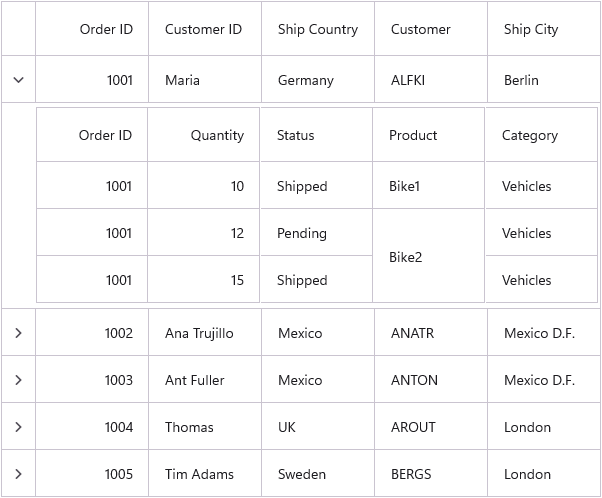Collapse the expanded order 1001 row
The image size is (602, 498).
[18, 80]
